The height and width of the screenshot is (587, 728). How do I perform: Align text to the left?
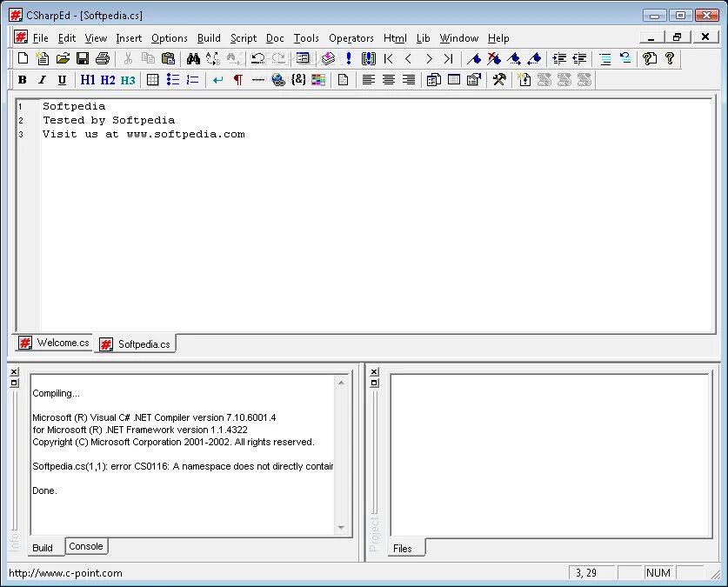pyautogui.click(x=369, y=80)
